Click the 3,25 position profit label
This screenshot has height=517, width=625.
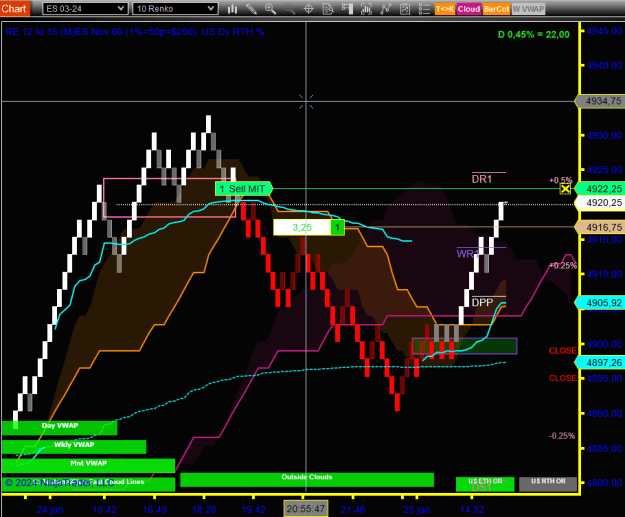click(302, 228)
